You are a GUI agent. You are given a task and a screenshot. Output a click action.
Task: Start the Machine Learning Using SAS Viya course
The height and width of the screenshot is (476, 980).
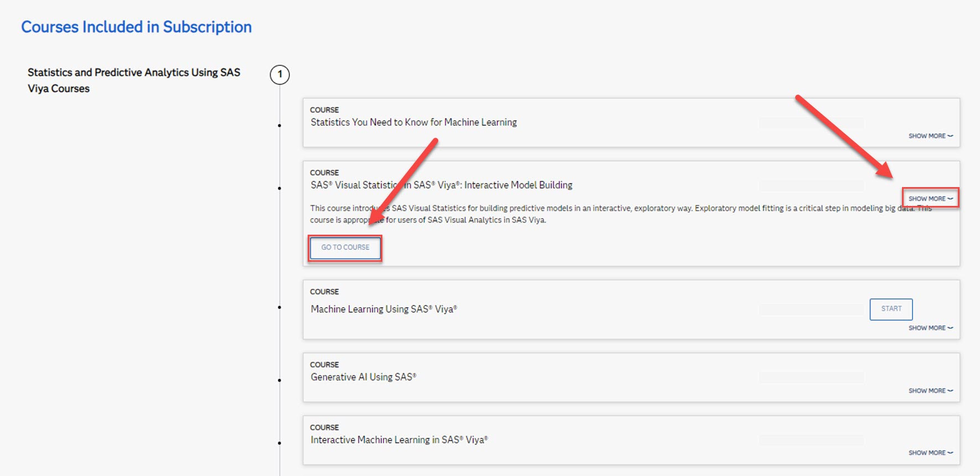coord(891,309)
